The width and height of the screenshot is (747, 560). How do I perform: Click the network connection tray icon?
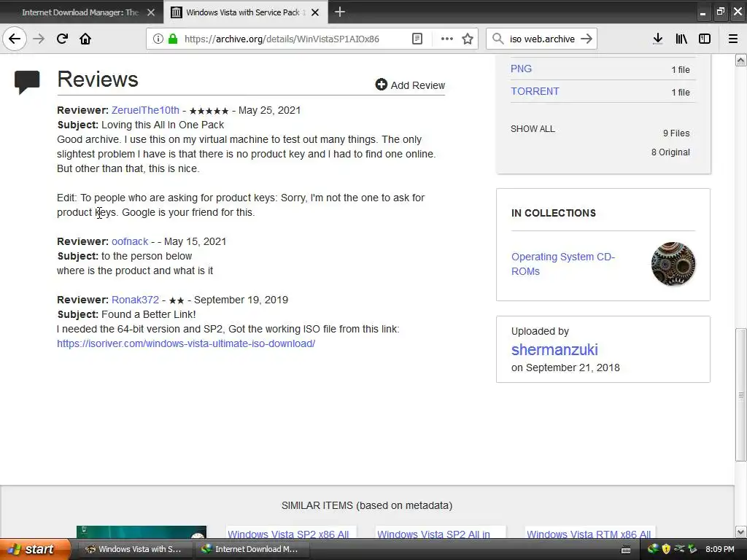(x=679, y=549)
